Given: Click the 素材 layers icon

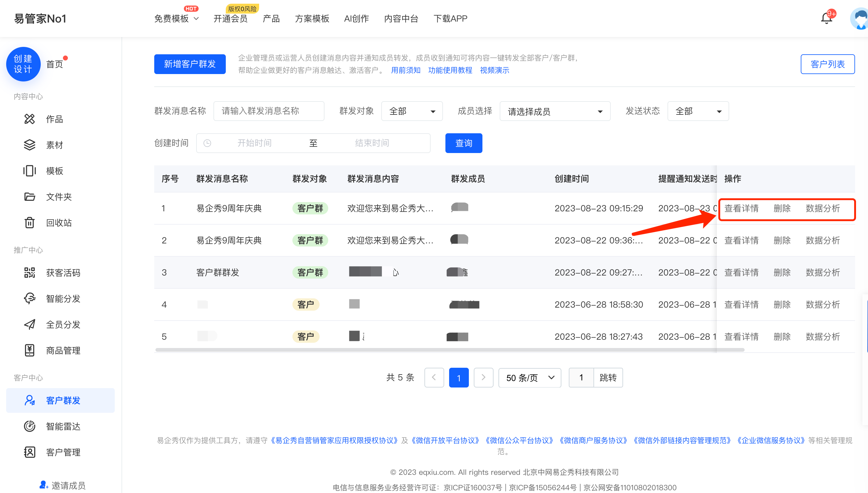Looking at the screenshot, I should click(x=29, y=145).
